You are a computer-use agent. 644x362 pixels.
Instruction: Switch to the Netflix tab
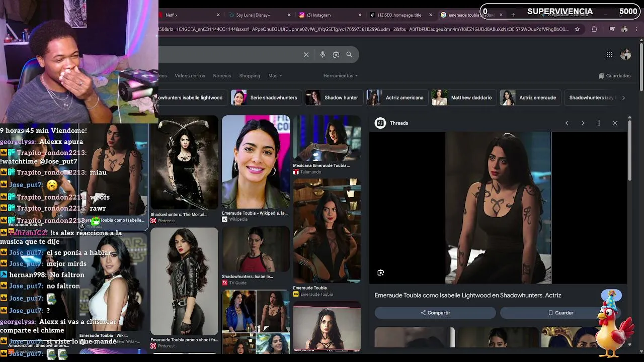pyautogui.click(x=189, y=15)
